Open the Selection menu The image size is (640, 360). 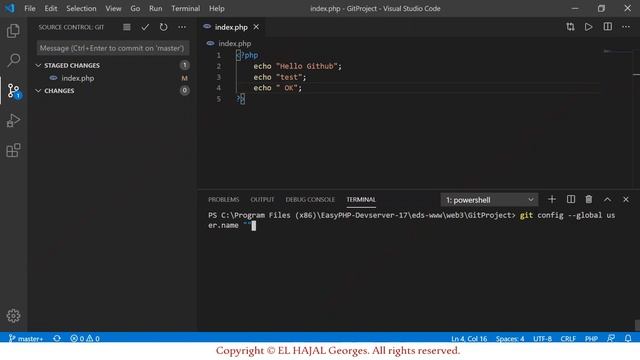pos(81,8)
